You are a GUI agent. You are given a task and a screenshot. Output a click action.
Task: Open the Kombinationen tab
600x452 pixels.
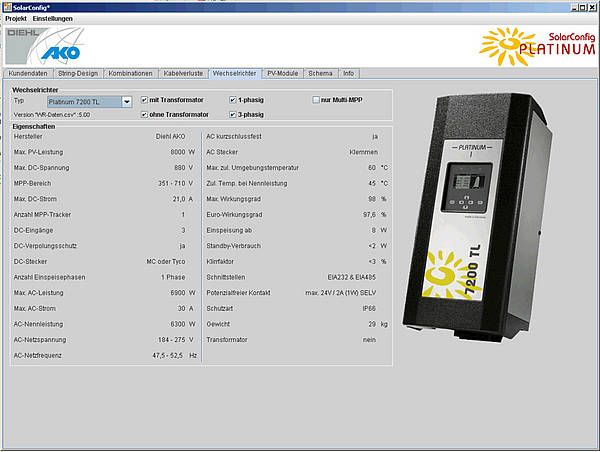tap(130, 73)
